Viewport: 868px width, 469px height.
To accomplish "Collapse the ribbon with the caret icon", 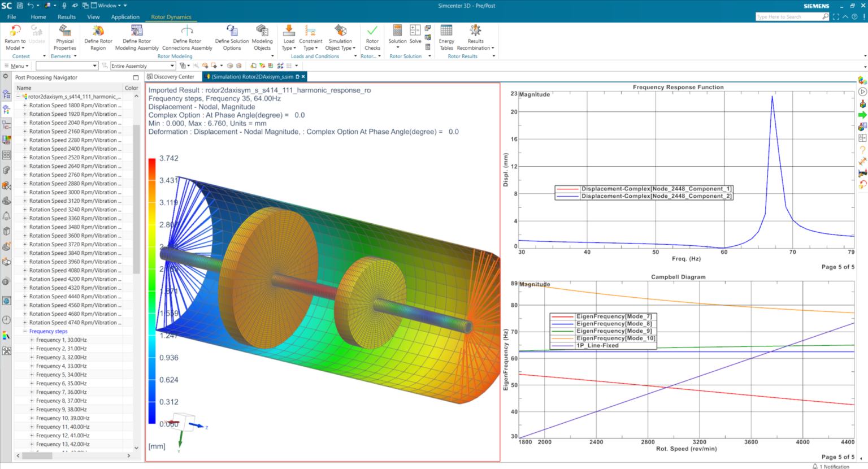I will [845, 17].
